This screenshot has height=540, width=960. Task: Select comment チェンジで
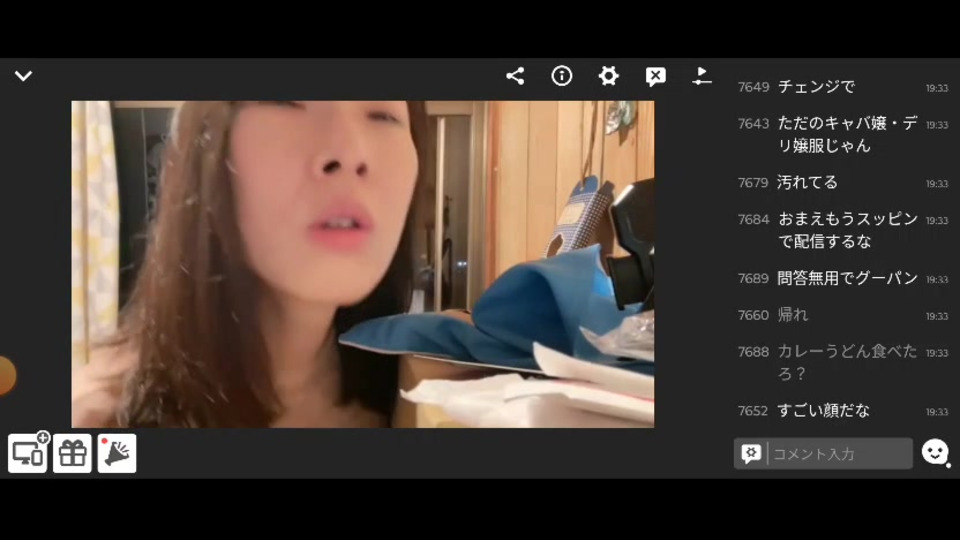[x=816, y=87]
